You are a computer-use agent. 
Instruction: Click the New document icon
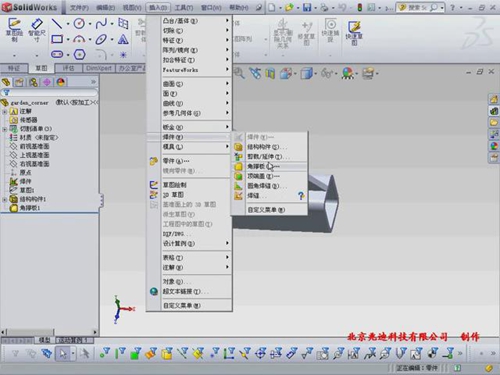272,7
